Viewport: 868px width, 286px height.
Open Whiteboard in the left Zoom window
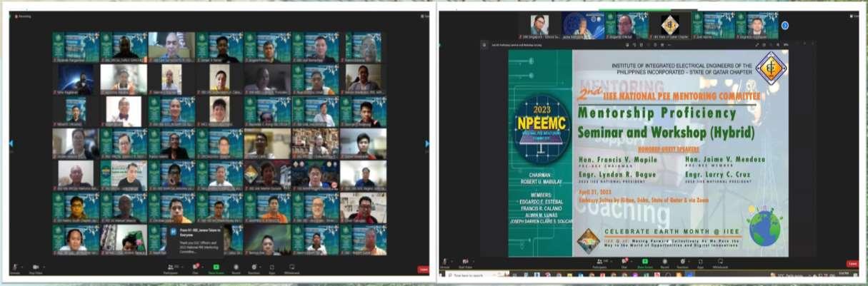291,268
